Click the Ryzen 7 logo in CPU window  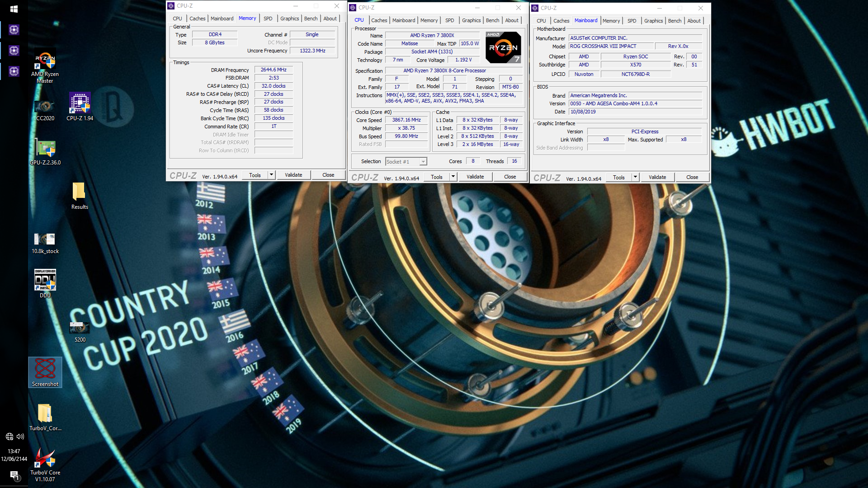tap(503, 47)
